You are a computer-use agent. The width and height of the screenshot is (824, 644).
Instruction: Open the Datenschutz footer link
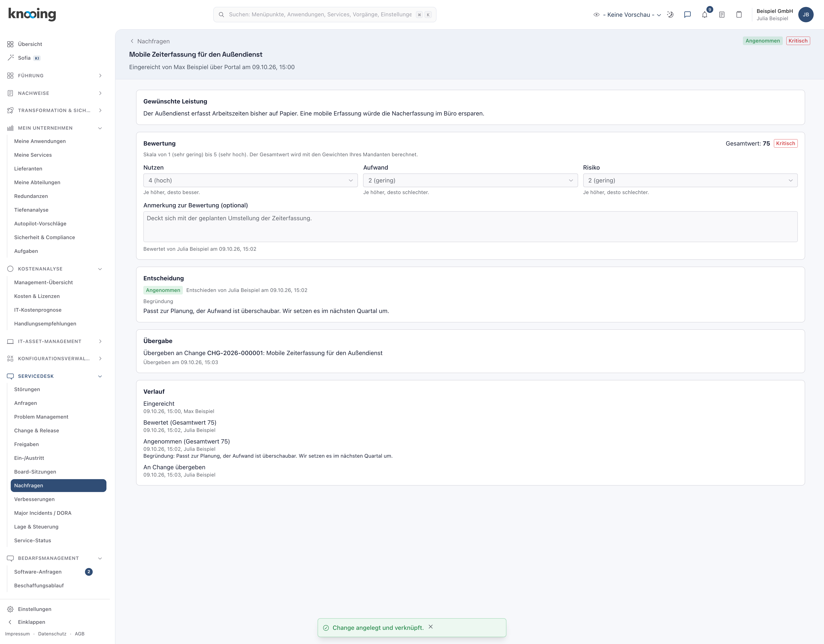tap(52, 634)
